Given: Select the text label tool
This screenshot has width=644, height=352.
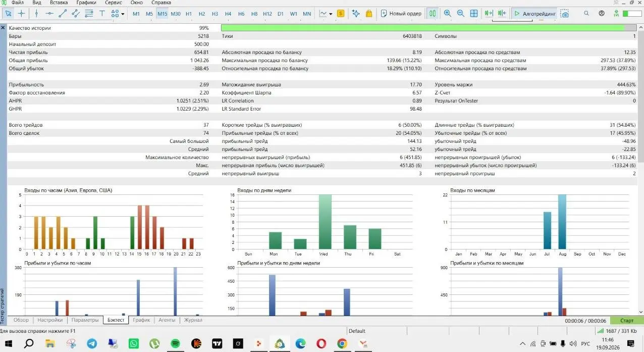Looking at the screenshot, I should point(102,14).
